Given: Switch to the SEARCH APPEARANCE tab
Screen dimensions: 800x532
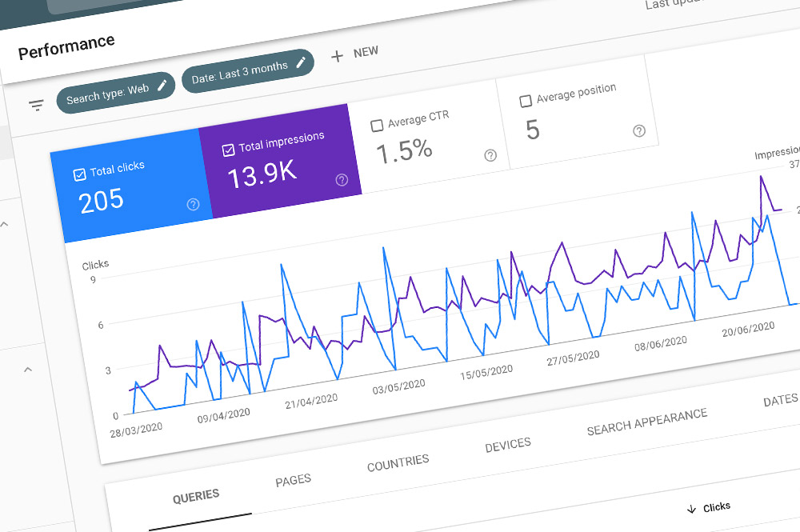Looking at the screenshot, I should pos(647,422).
